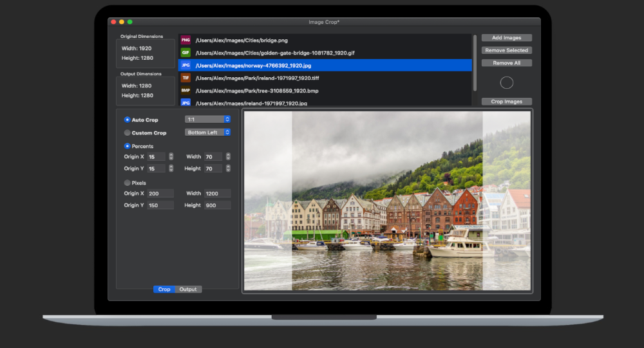
Task: Click the pixels Width input field
Action: pos(217,193)
